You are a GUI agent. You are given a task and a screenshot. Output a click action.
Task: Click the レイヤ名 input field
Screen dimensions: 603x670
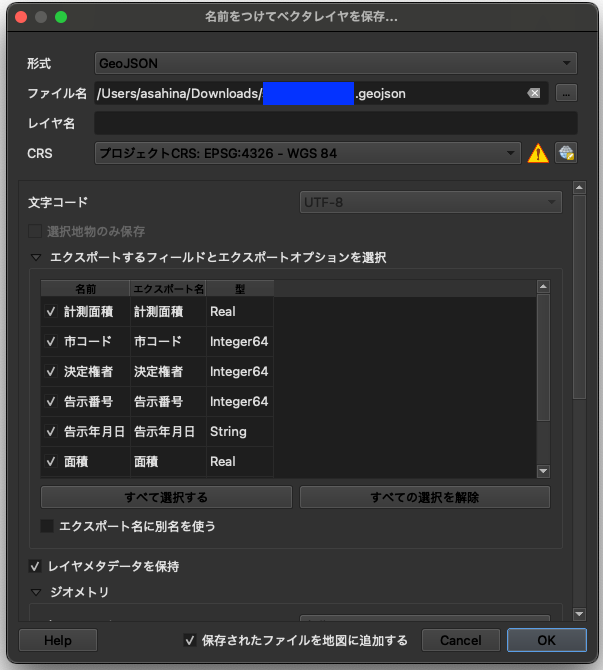click(335, 123)
